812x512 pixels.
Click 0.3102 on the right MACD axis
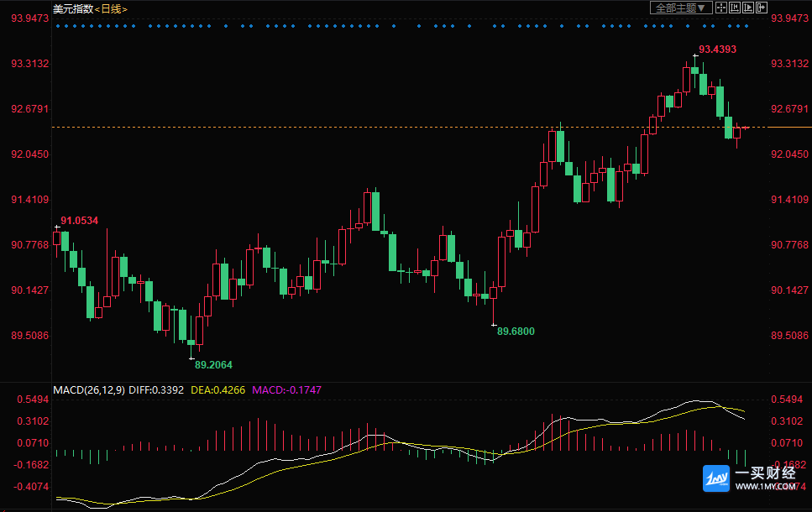pyautogui.click(x=787, y=421)
